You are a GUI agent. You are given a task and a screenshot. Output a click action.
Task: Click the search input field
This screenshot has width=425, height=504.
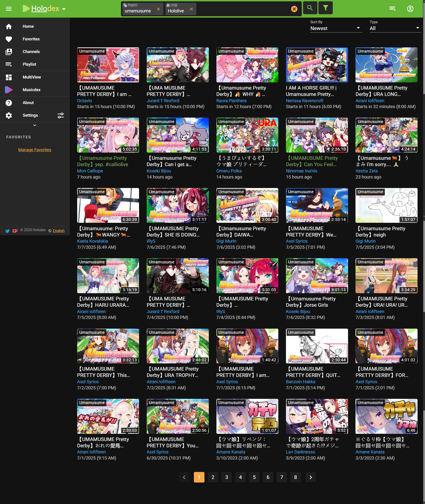point(242,9)
